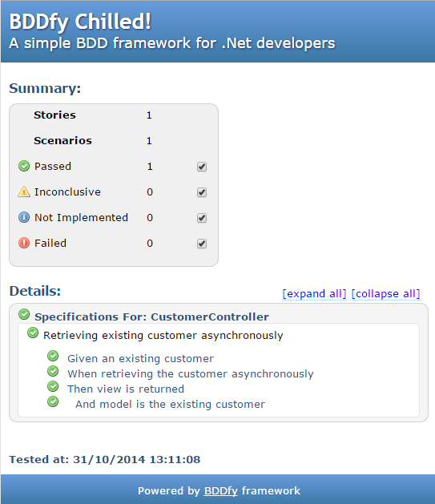This screenshot has width=435, height=504.
Task: Open the BDDfy link in the footer
Action: pyautogui.click(x=221, y=491)
